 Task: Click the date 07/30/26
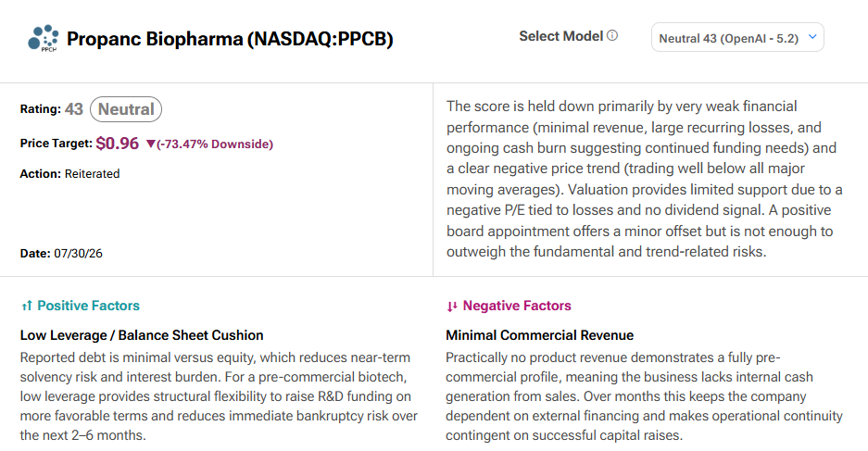78,254
